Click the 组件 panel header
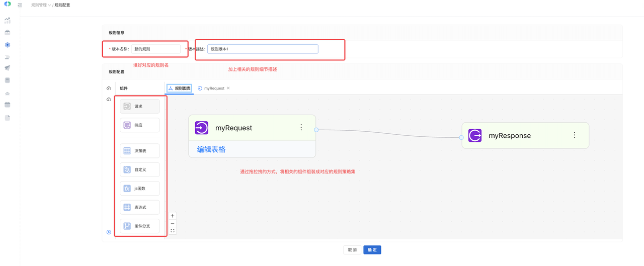The width and height of the screenshot is (644, 266). (124, 88)
